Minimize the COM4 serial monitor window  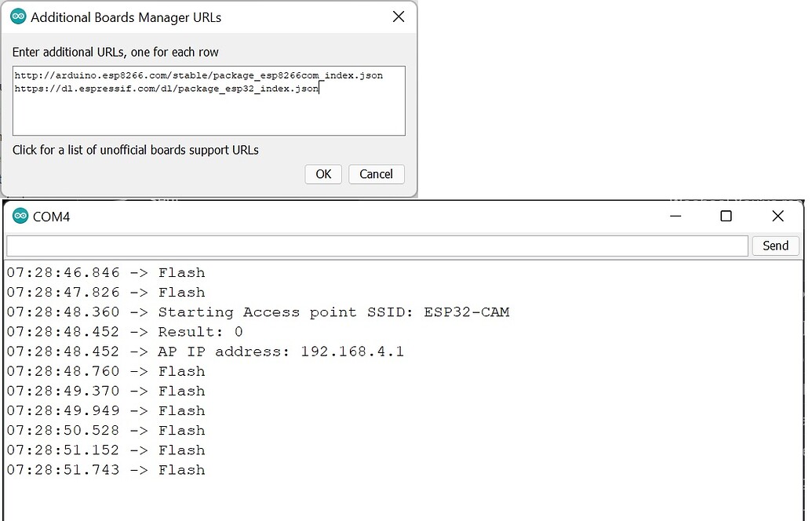click(675, 216)
